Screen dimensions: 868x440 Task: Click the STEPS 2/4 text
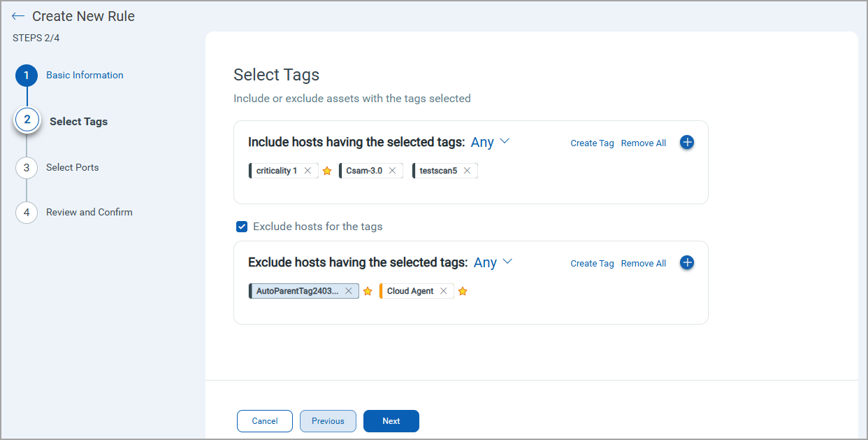36,38
